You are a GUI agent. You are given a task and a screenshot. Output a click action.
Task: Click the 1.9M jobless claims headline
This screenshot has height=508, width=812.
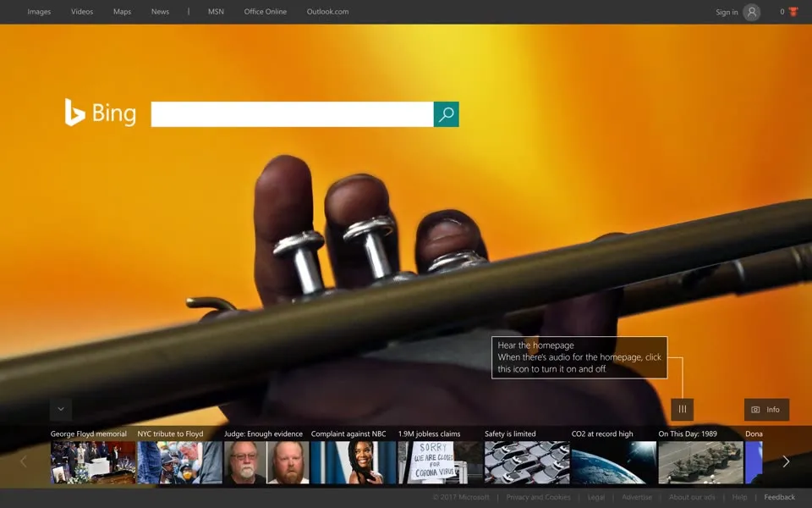tap(430, 433)
